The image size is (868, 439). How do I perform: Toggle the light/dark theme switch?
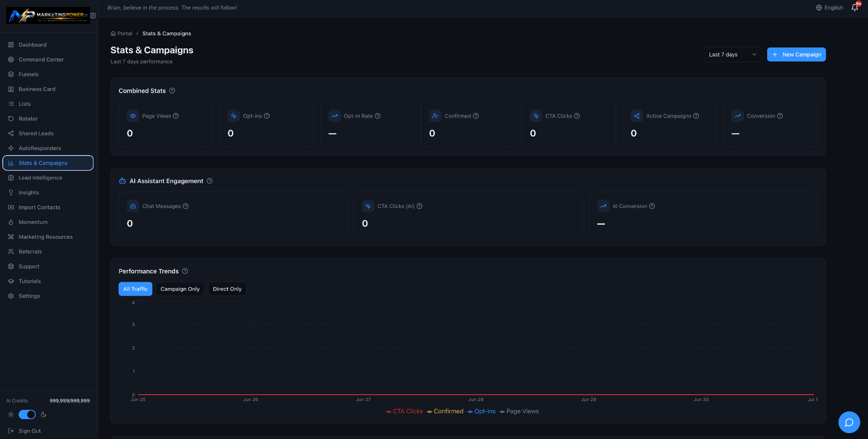click(x=27, y=415)
